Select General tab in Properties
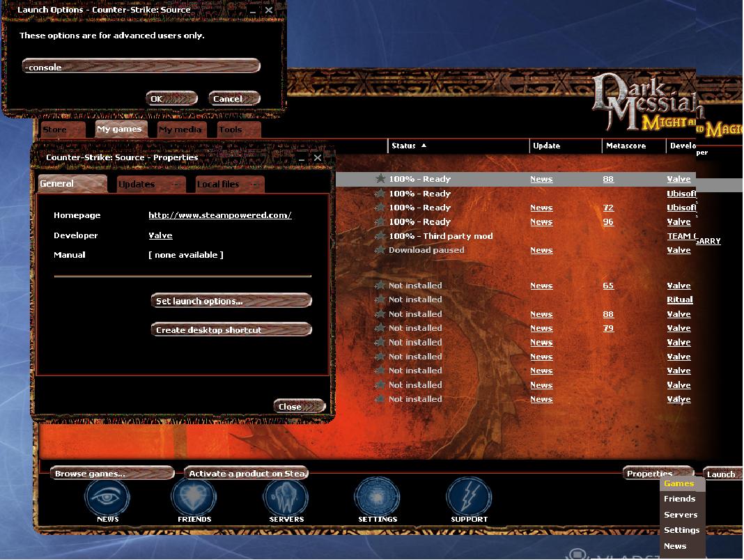The width and height of the screenshot is (744, 560). click(72, 184)
